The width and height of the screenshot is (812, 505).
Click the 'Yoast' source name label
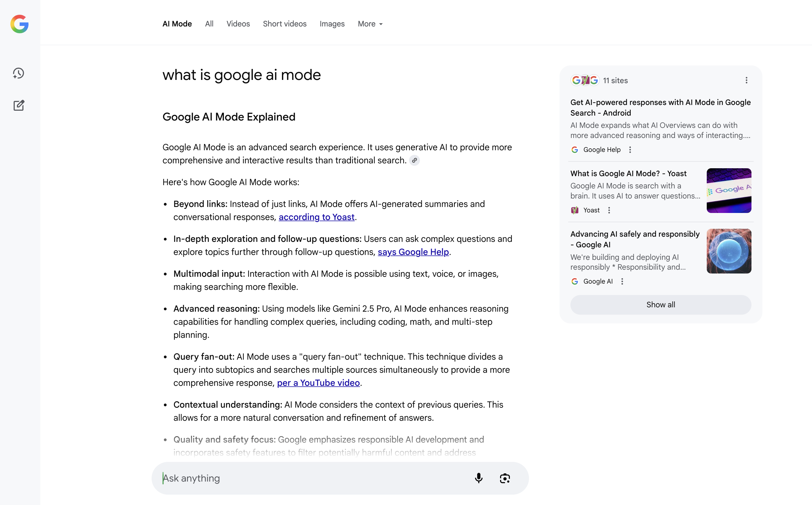pyautogui.click(x=591, y=210)
